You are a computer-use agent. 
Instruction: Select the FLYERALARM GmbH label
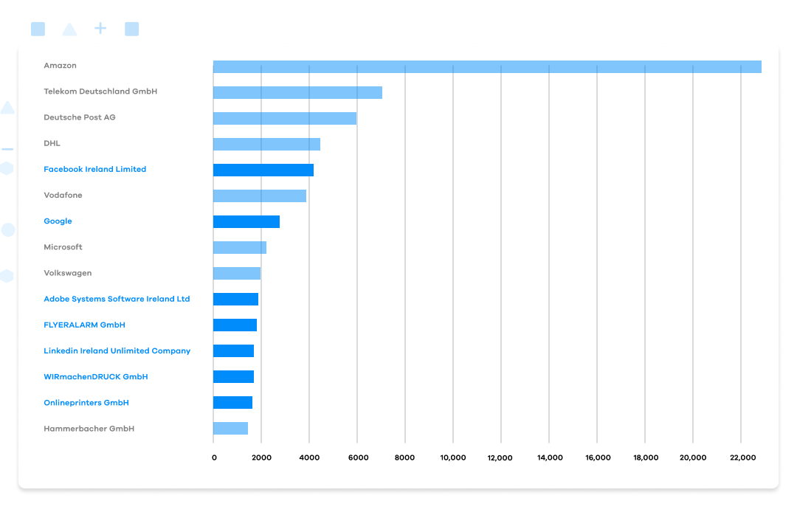(x=84, y=325)
